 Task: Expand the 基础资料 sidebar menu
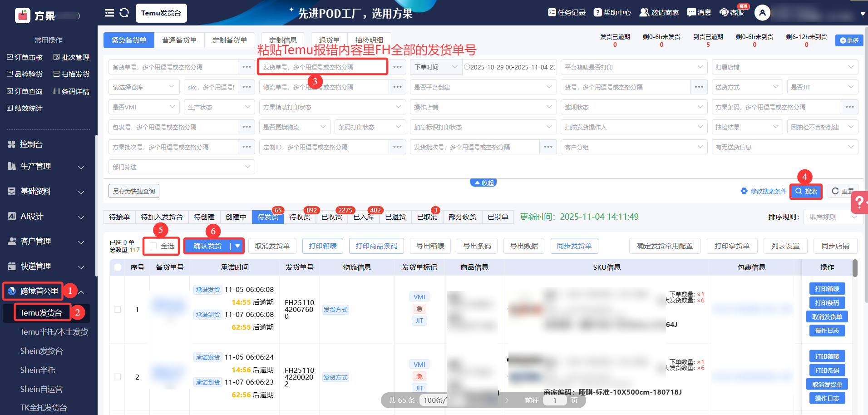(47, 192)
